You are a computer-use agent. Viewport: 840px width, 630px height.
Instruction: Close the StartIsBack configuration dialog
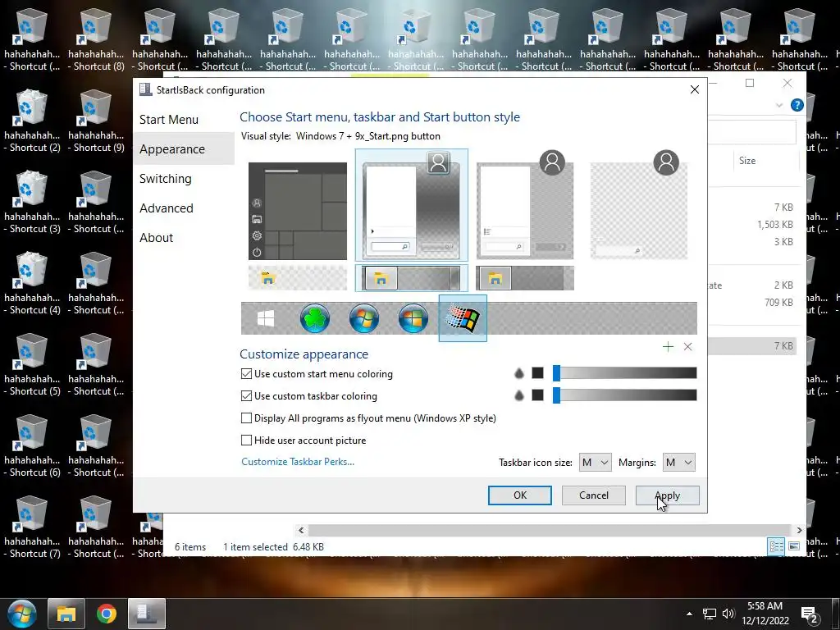694,89
